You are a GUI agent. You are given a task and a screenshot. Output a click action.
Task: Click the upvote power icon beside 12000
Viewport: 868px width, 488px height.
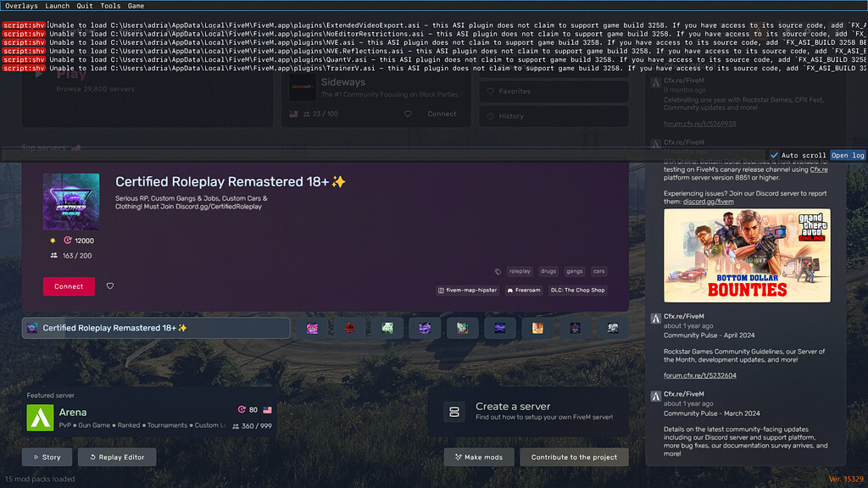[x=68, y=241]
